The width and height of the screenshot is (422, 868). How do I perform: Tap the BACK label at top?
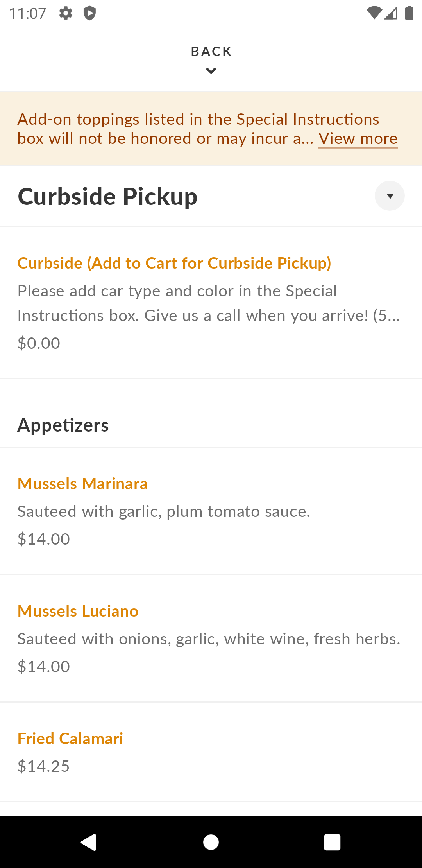point(211,51)
